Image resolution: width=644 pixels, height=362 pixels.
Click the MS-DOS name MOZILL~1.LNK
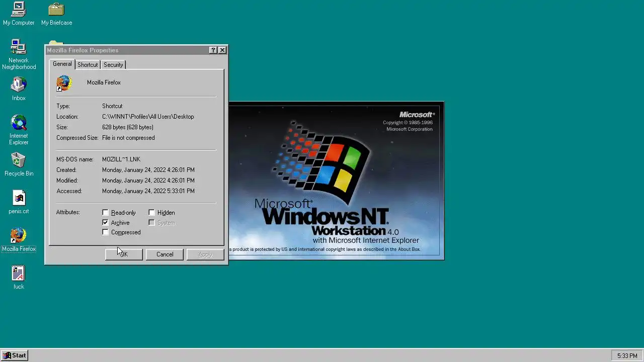click(121, 159)
